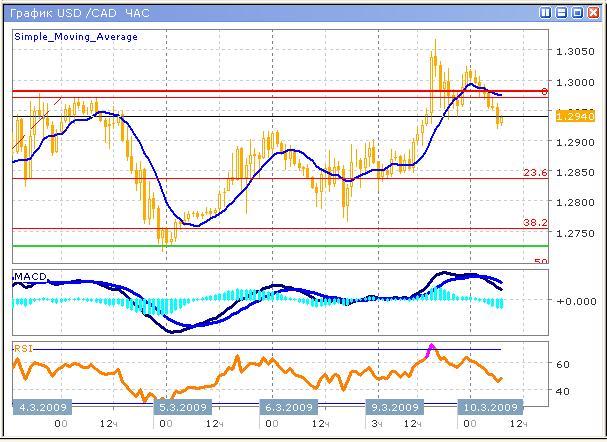Click the 4.3.2009 date marker
This screenshot has height=442, width=607.
click(x=40, y=407)
